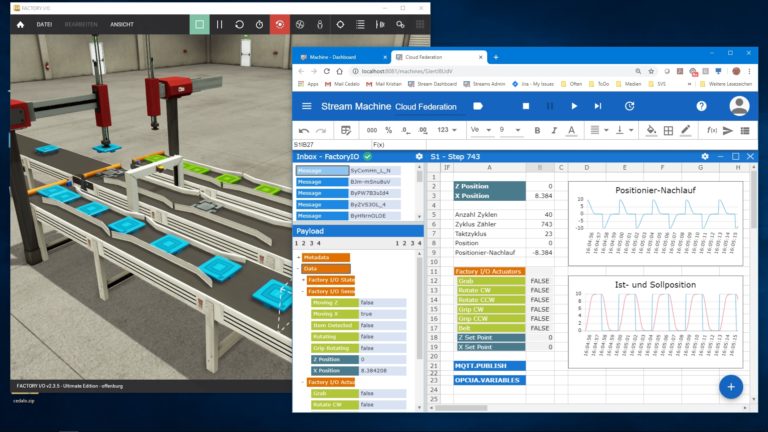Click the help question mark icon
The height and width of the screenshot is (432, 768).
tap(701, 105)
